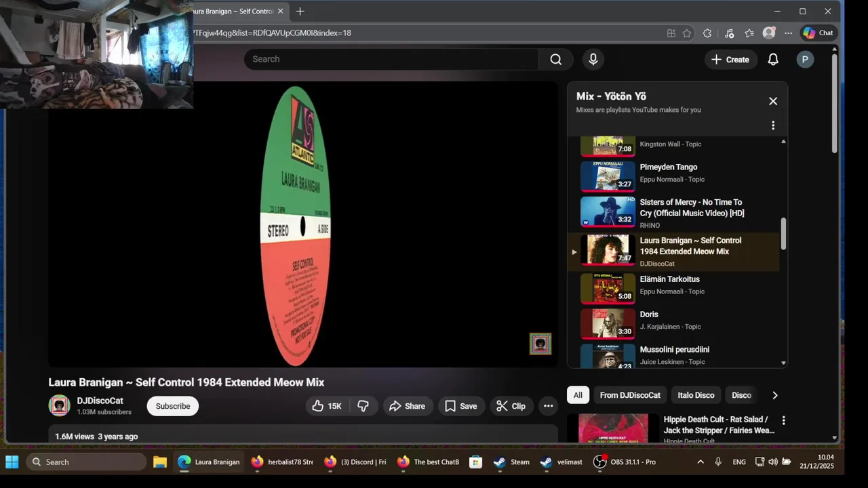Switch to OBS 31.1.1 taskbar window
Viewport: 868px width, 488px height.
(x=625, y=462)
